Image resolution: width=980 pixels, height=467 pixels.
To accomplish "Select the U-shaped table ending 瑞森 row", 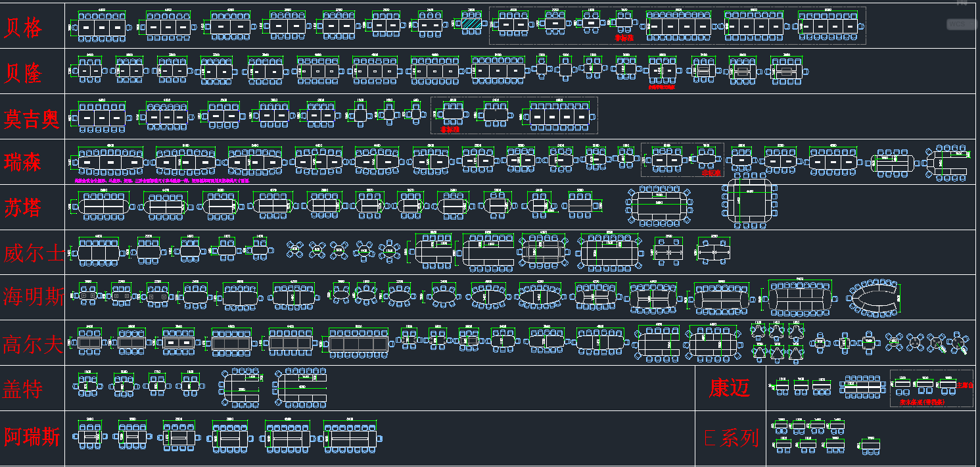I will (x=947, y=162).
